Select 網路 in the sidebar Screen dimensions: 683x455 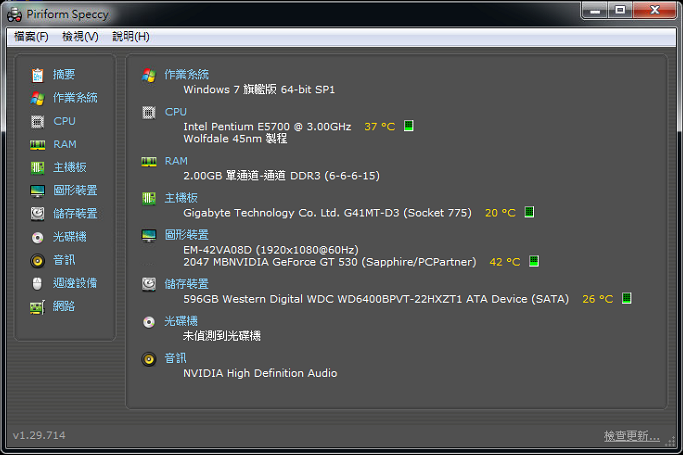[x=64, y=306]
